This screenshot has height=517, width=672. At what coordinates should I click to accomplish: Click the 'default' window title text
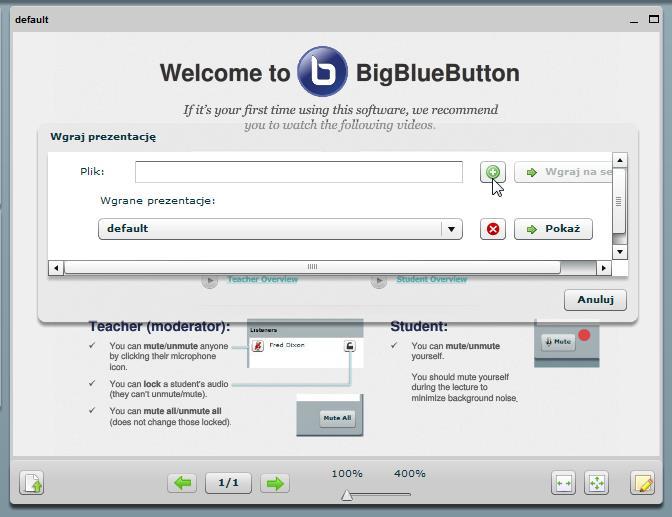pyautogui.click(x=32, y=20)
